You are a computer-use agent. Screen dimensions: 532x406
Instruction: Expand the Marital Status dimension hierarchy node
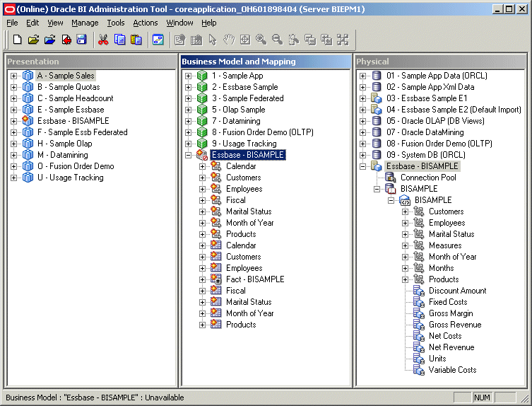pyautogui.click(x=202, y=211)
